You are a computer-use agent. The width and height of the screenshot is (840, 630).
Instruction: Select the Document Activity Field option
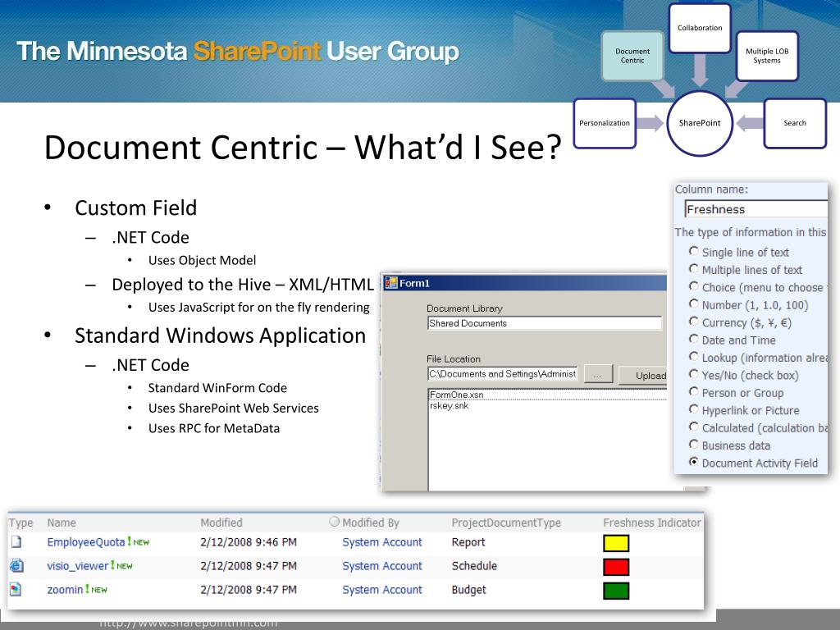pyautogui.click(x=694, y=462)
